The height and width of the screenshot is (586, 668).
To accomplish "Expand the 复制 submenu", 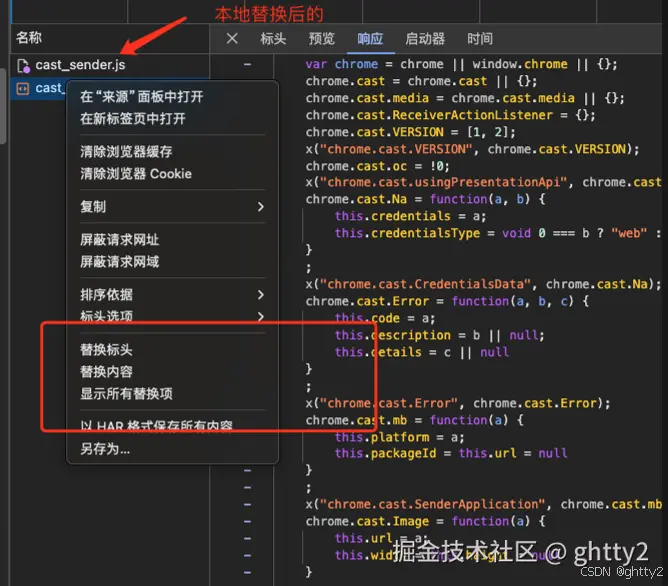I will click(x=173, y=207).
